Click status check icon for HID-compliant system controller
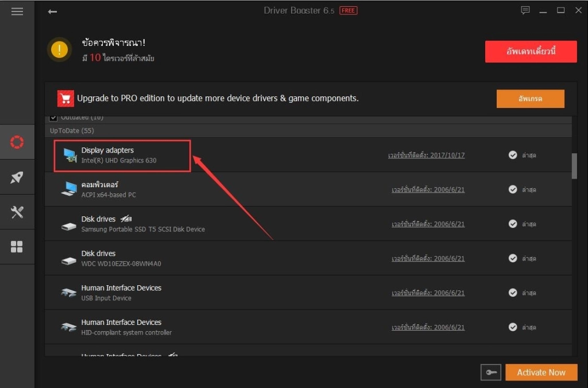 tap(513, 327)
